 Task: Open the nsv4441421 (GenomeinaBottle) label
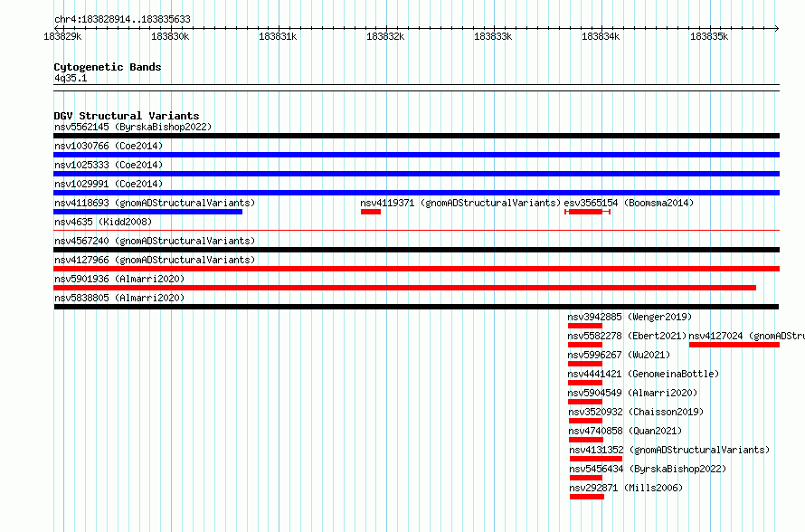[x=643, y=374]
